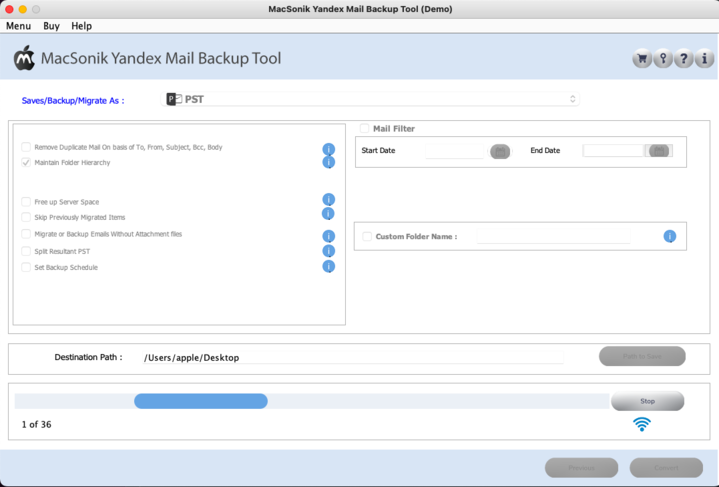Screen dimensions: 719x487
Task: Check Set Backup Schedule option
Action: point(26,267)
